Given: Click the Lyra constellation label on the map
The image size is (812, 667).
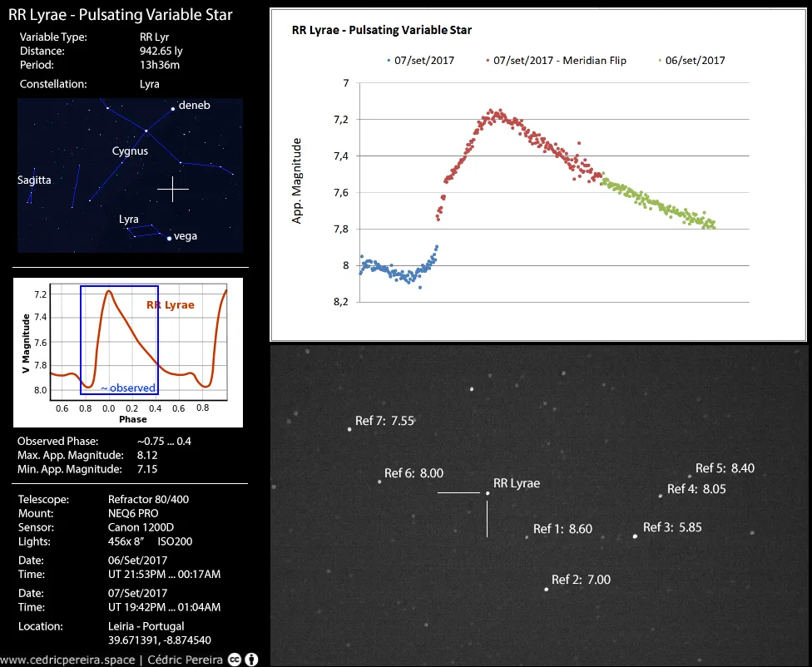Looking at the screenshot, I should tap(129, 220).
